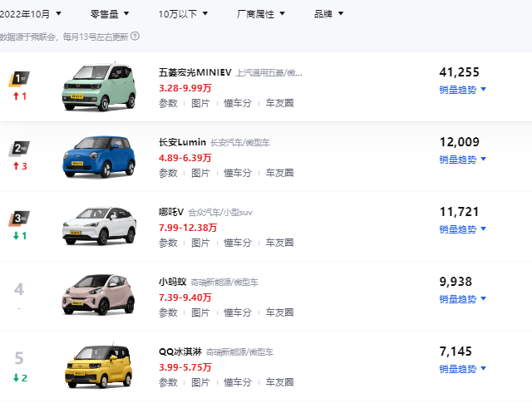Click the 7.39-9.40万 price range
The width and height of the screenshot is (532, 408).
coord(185,297)
